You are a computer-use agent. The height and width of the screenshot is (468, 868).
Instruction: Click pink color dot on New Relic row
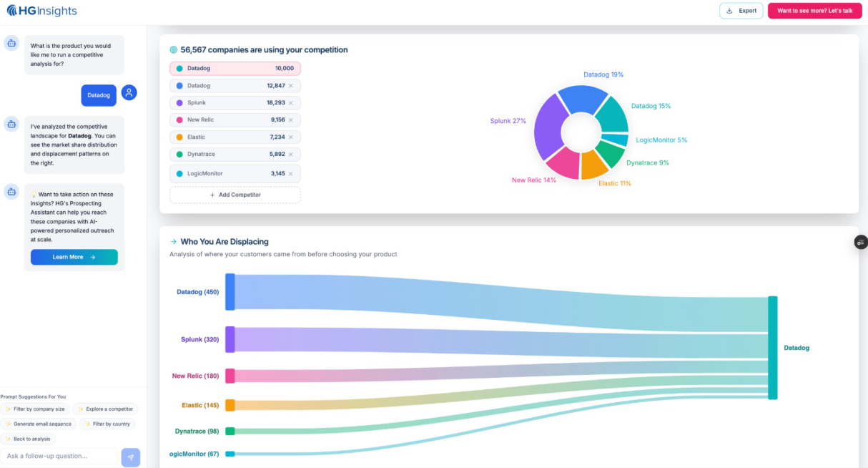179,120
